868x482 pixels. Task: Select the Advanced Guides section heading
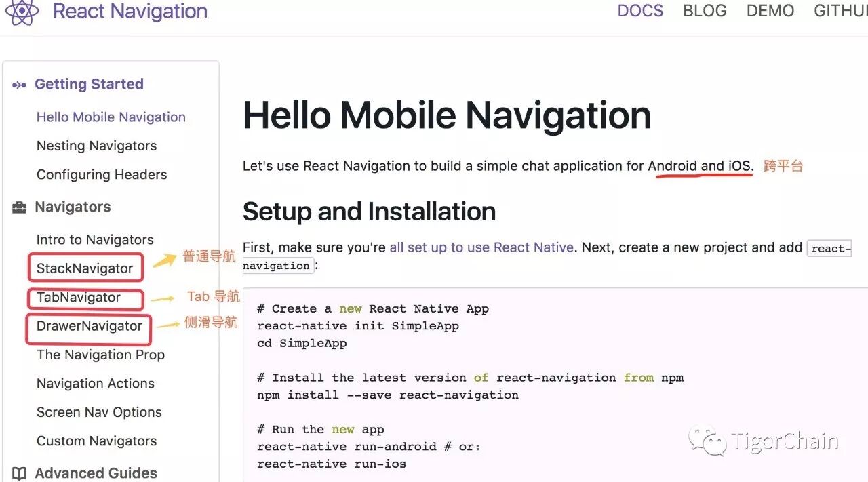click(96, 473)
